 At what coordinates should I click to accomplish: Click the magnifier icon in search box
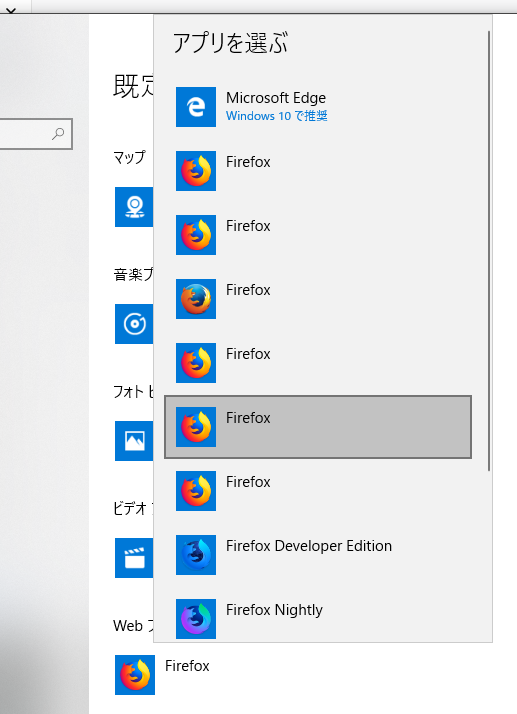58,134
